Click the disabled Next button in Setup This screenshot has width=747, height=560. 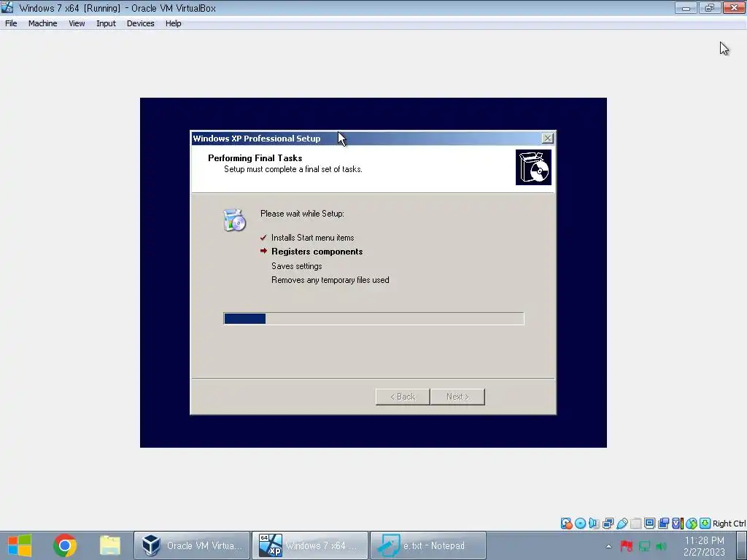point(457,397)
